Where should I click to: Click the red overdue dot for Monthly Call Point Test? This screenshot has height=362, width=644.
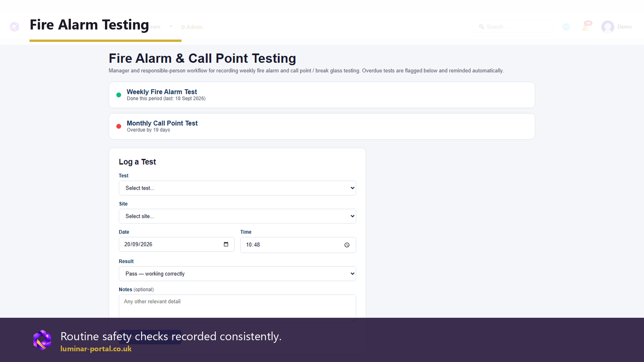pyautogui.click(x=119, y=126)
